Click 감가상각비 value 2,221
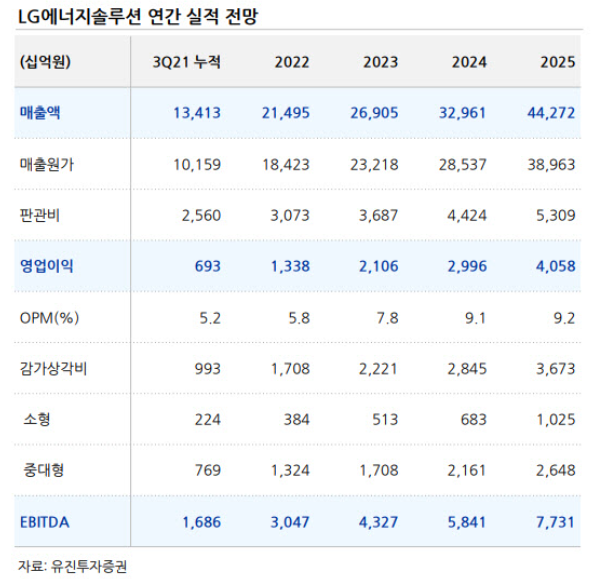This screenshot has height=579, width=602. (379, 369)
